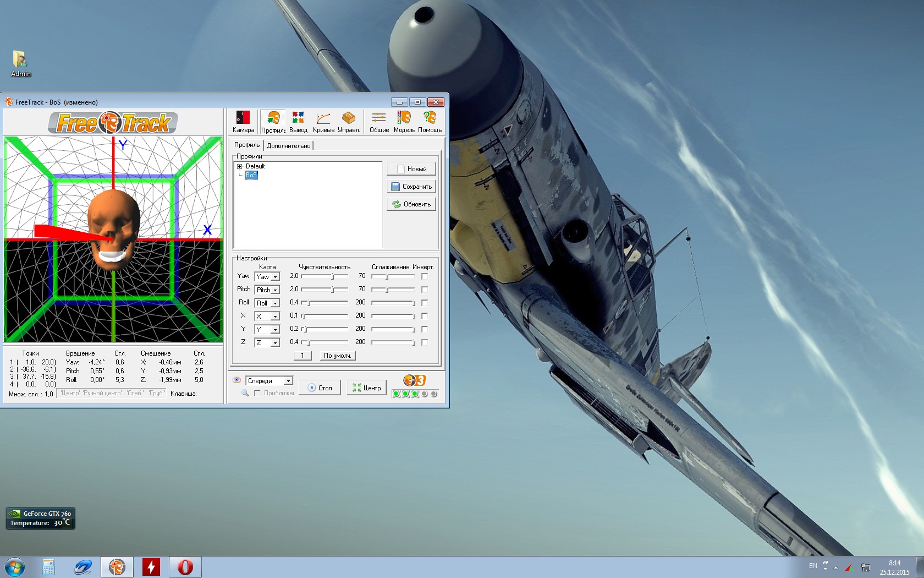Click the last grey tracking LED indicator
Image resolution: width=924 pixels, height=578 pixels.
434,394
